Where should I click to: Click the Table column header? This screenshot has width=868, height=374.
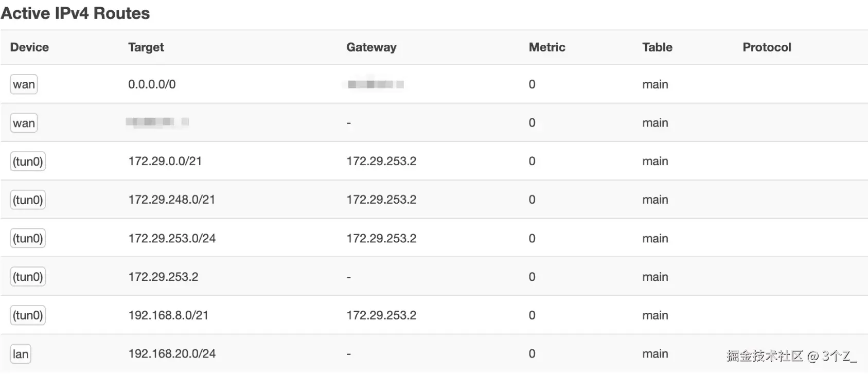[657, 47]
